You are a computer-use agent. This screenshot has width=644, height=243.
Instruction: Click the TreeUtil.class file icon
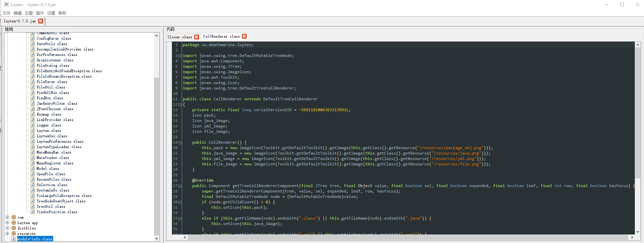[x=33, y=206]
